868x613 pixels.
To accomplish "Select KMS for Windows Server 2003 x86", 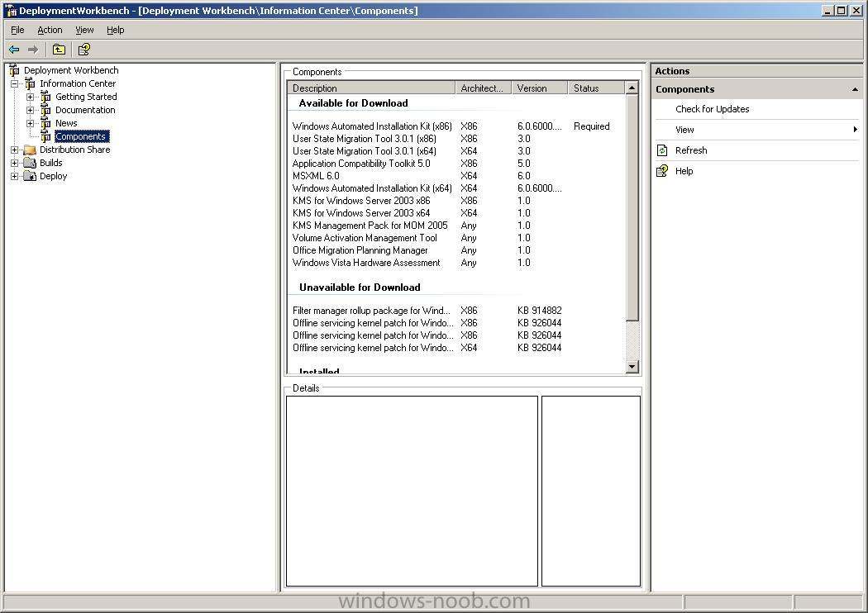I will pyautogui.click(x=456, y=201).
